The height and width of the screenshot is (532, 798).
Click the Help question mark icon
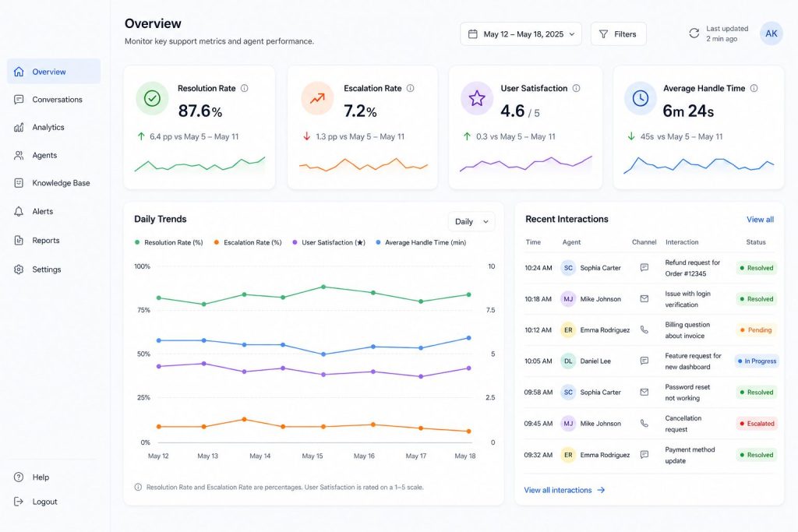pyautogui.click(x=19, y=477)
